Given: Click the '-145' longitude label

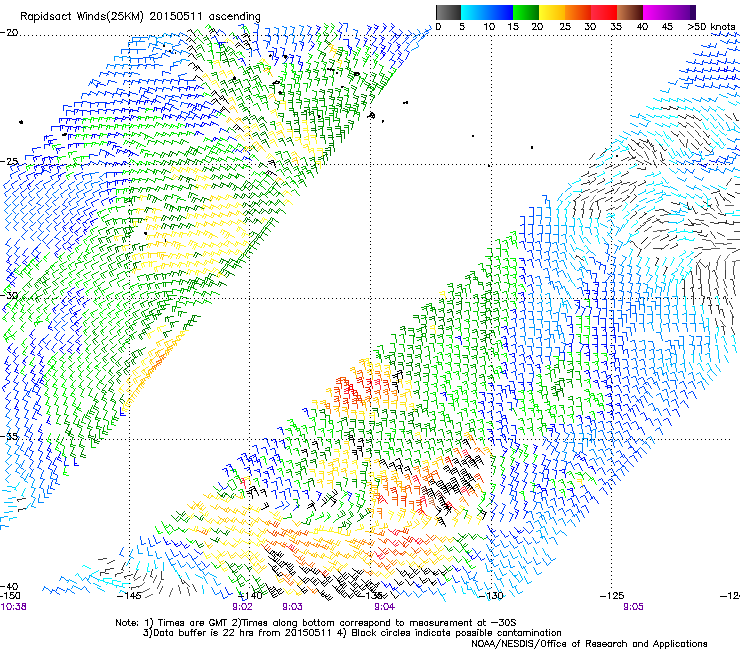Looking at the screenshot, I should pos(128,596).
